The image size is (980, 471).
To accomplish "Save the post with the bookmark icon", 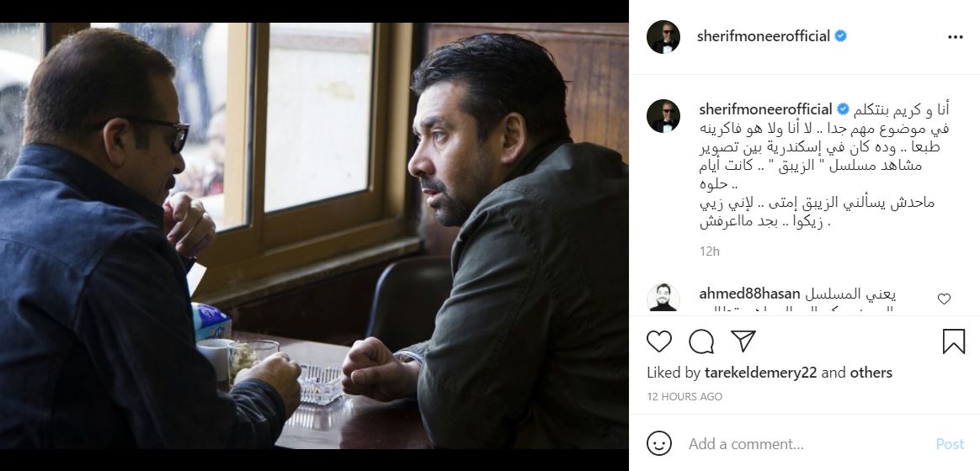I will tap(953, 341).
